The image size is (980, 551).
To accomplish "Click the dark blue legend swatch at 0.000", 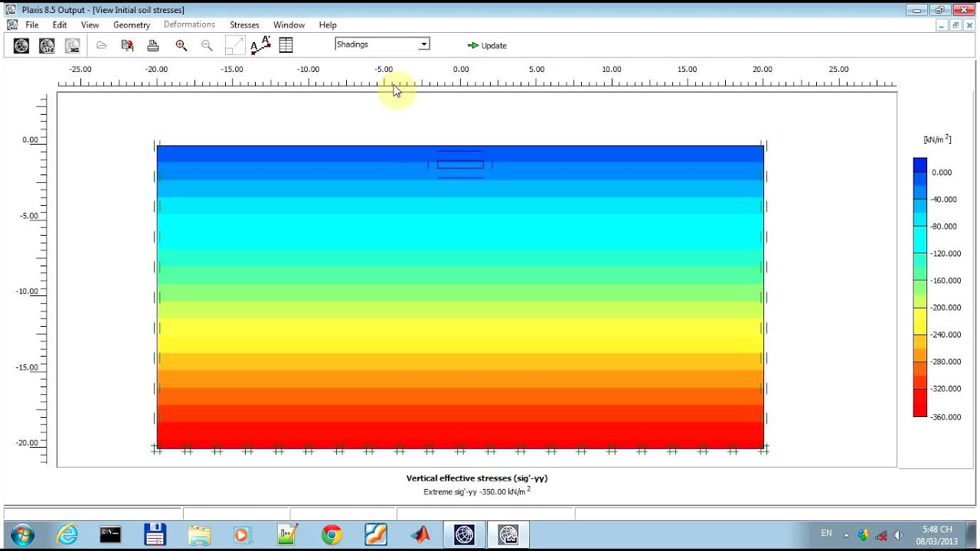I will 920,165.
